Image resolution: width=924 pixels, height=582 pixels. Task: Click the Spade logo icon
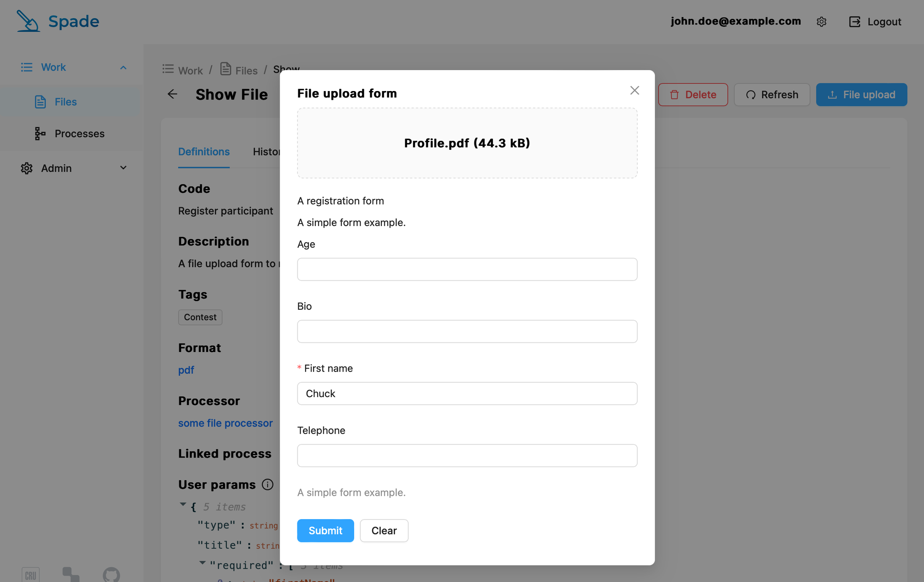(x=28, y=21)
